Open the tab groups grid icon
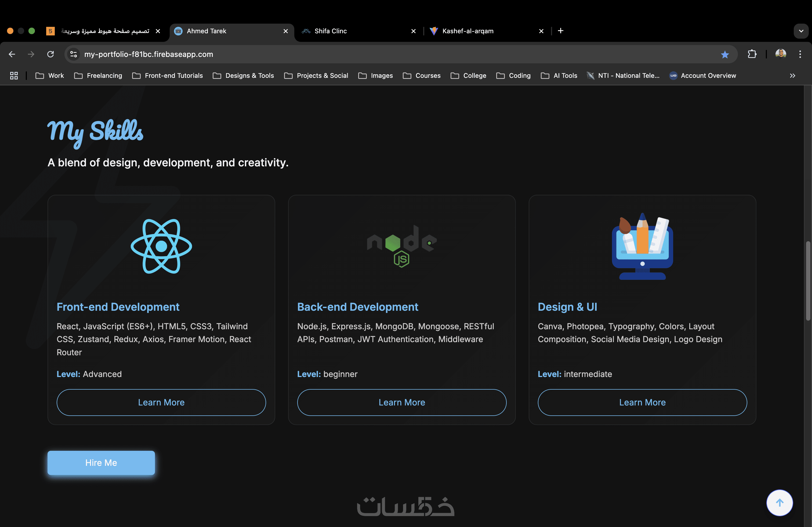Viewport: 812px width, 527px height. 14,76
